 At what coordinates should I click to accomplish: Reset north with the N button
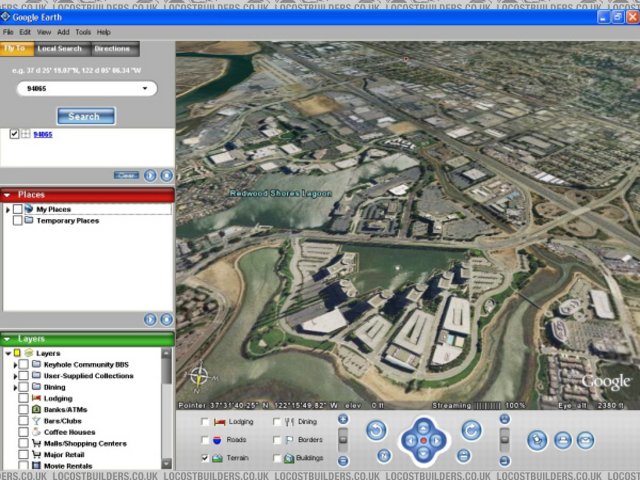[384, 455]
